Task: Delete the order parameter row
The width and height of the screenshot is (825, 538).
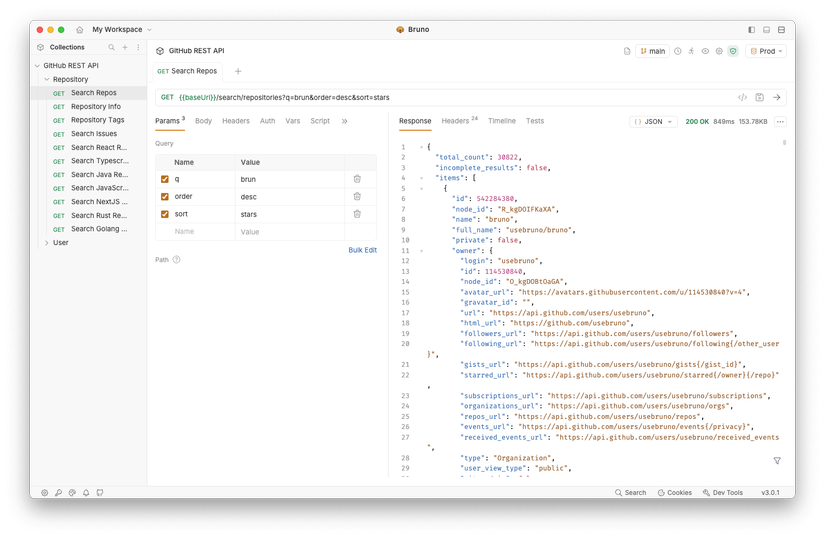Action: (357, 196)
